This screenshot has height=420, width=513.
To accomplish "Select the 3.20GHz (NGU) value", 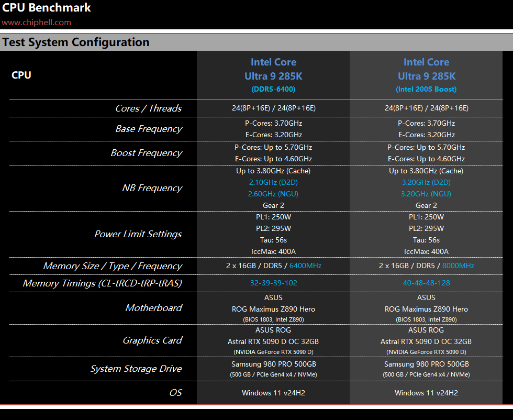I will 426,194.
